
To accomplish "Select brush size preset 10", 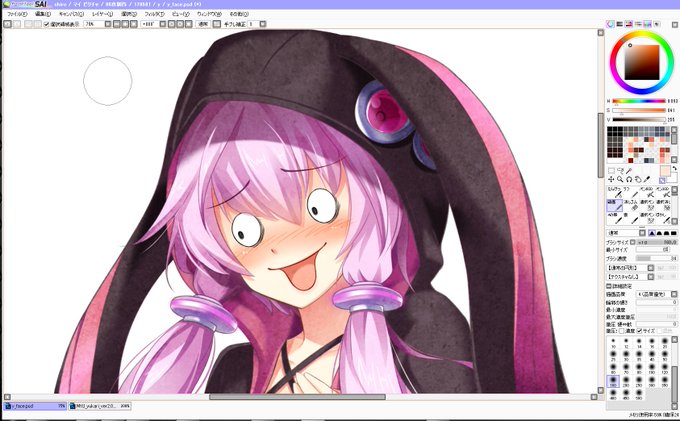I will click(613, 343).
